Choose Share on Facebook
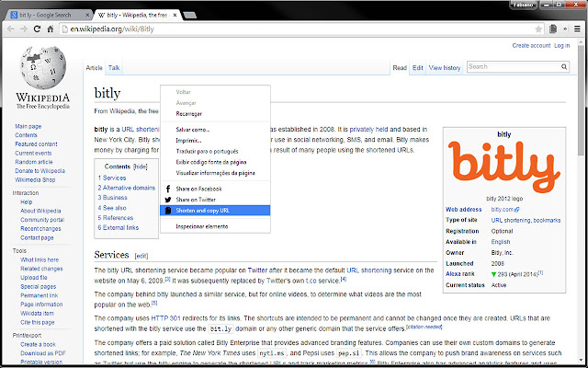Image resolution: width=588 pixels, height=368 pixels. pyautogui.click(x=215, y=189)
